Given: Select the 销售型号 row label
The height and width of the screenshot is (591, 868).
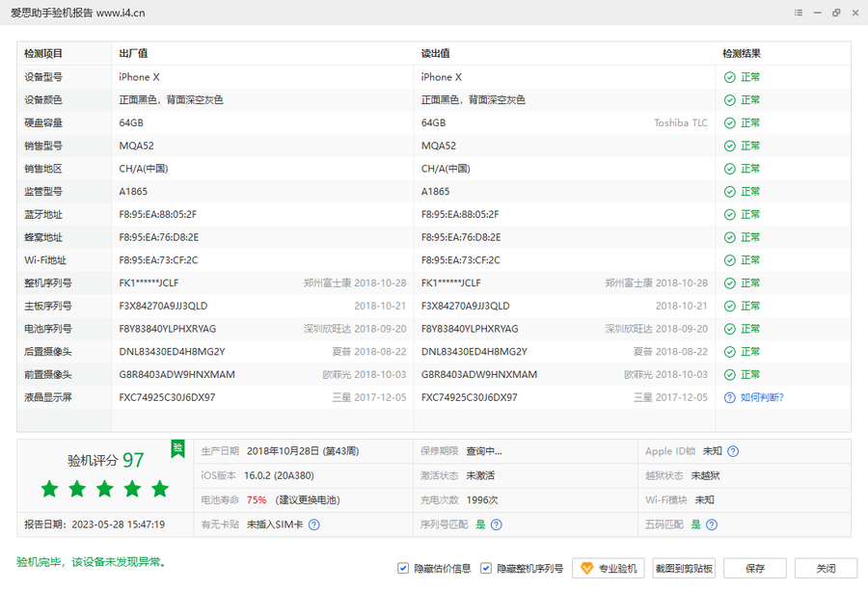Looking at the screenshot, I should 43,146.
